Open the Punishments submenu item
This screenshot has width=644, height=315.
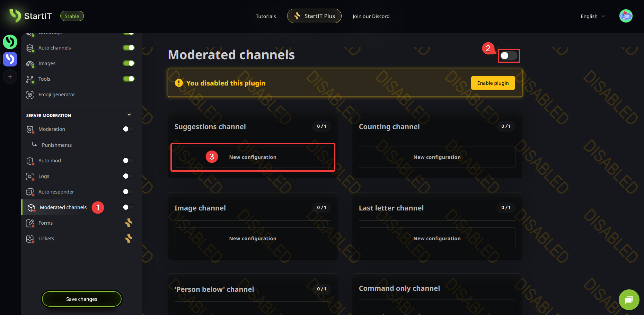coord(57,145)
